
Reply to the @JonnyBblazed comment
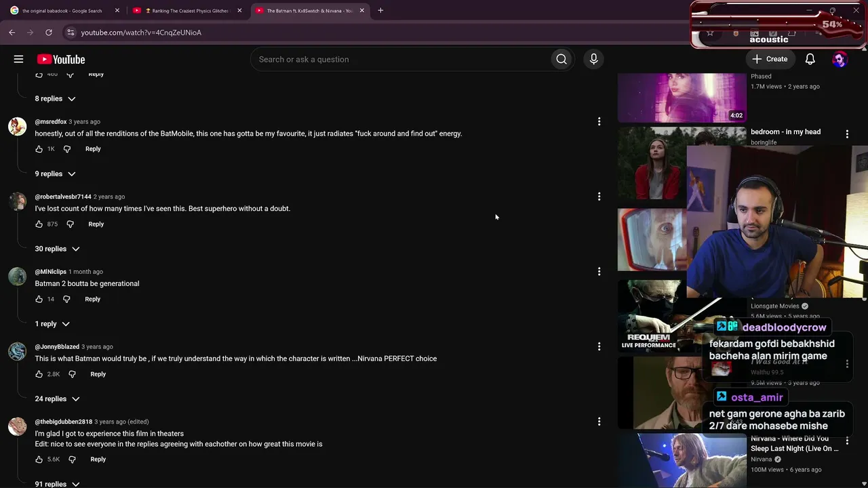pos(98,374)
